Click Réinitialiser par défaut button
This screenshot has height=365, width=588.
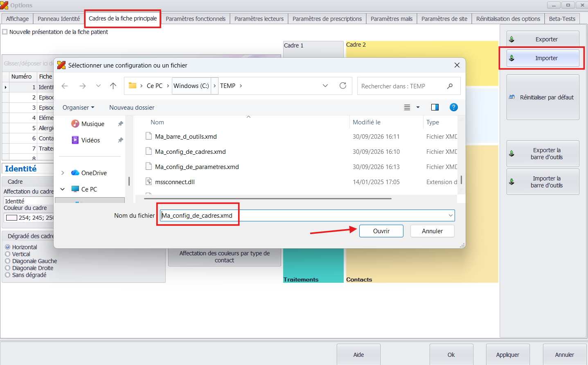tap(543, 97)
